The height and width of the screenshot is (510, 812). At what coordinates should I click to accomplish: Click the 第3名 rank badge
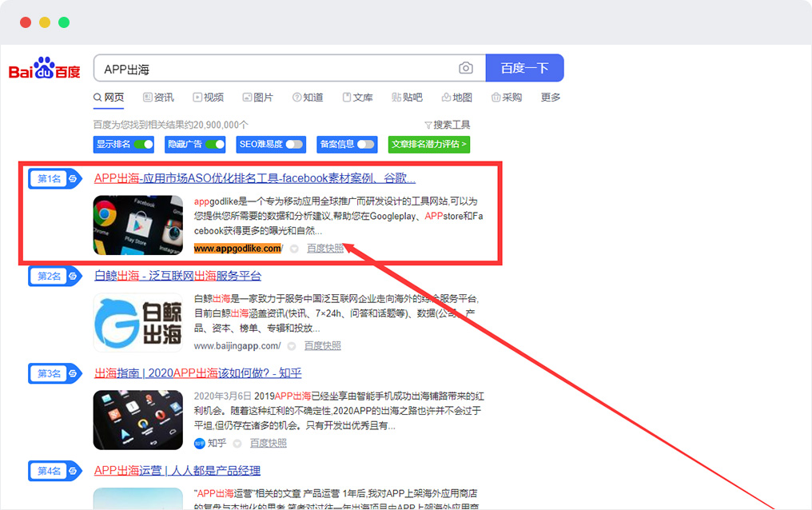coord(55,373)
